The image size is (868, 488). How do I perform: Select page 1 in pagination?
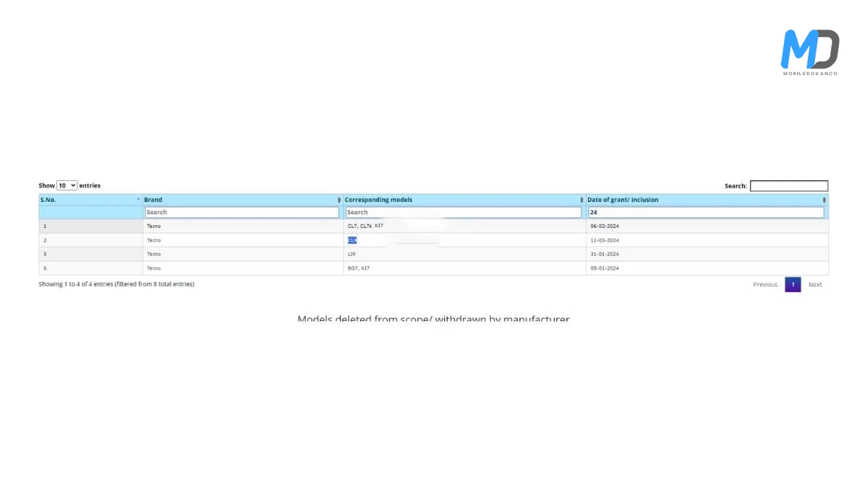pos(793,285)
